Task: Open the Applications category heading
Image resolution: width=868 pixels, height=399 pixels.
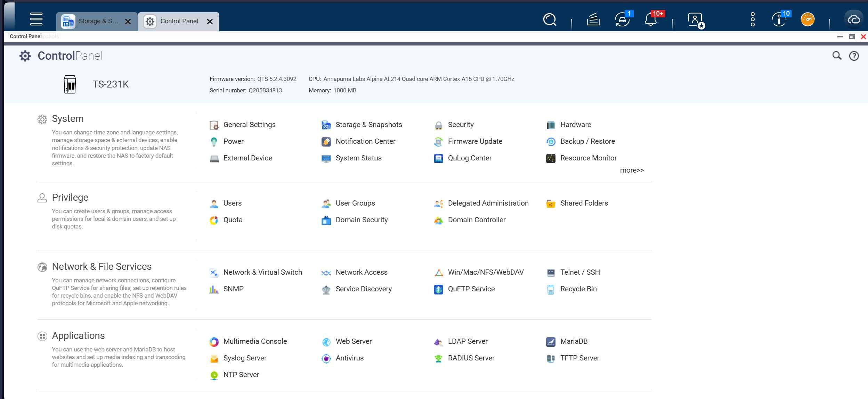Action: click(78, 335)
